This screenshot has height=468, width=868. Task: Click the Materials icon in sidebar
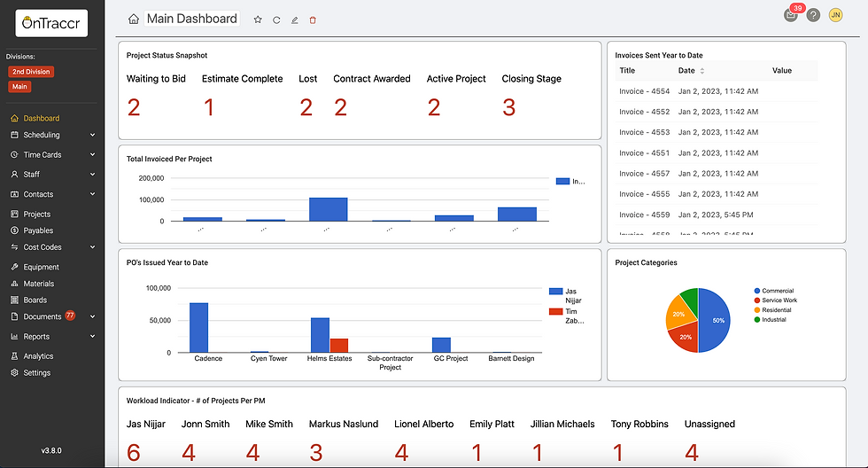pos(14,284)
